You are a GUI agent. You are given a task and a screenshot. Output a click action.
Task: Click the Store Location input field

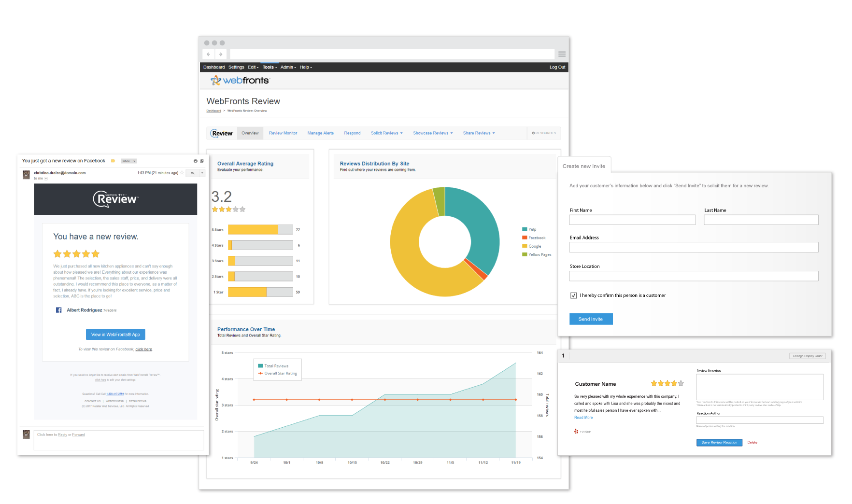pos(694,276)
